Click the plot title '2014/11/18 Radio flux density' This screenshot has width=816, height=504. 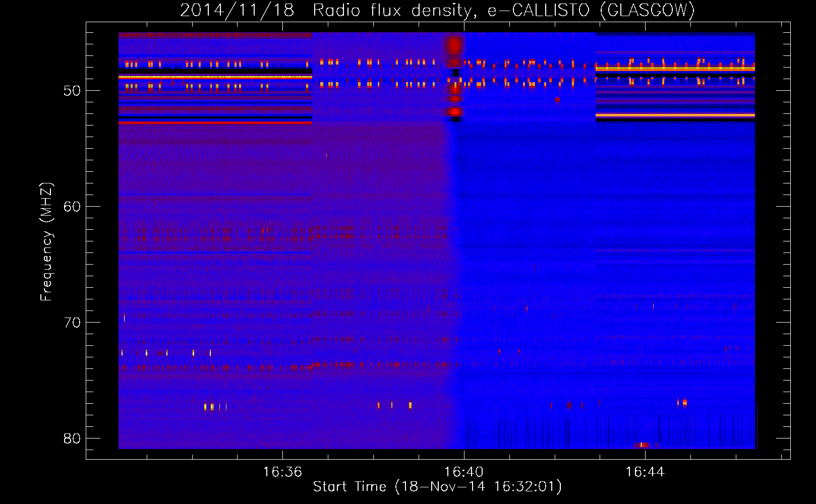point(437,11)
